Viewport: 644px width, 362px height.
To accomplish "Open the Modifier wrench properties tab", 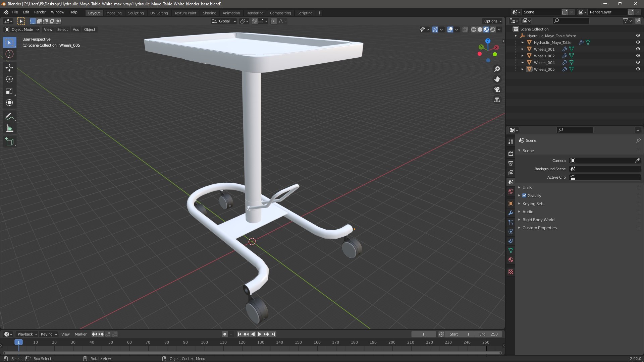I will pyautogui.click(x=511, y=213).
